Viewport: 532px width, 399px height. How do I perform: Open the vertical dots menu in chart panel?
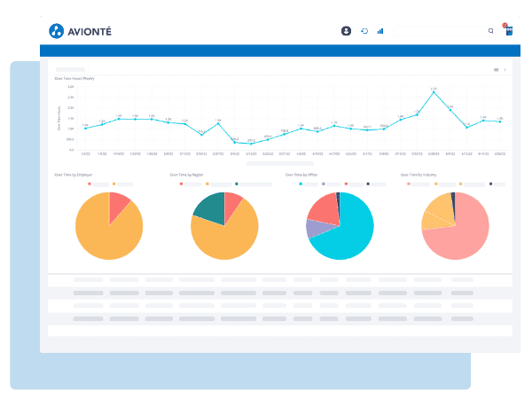pyautogui.click(x=505, y=70)
